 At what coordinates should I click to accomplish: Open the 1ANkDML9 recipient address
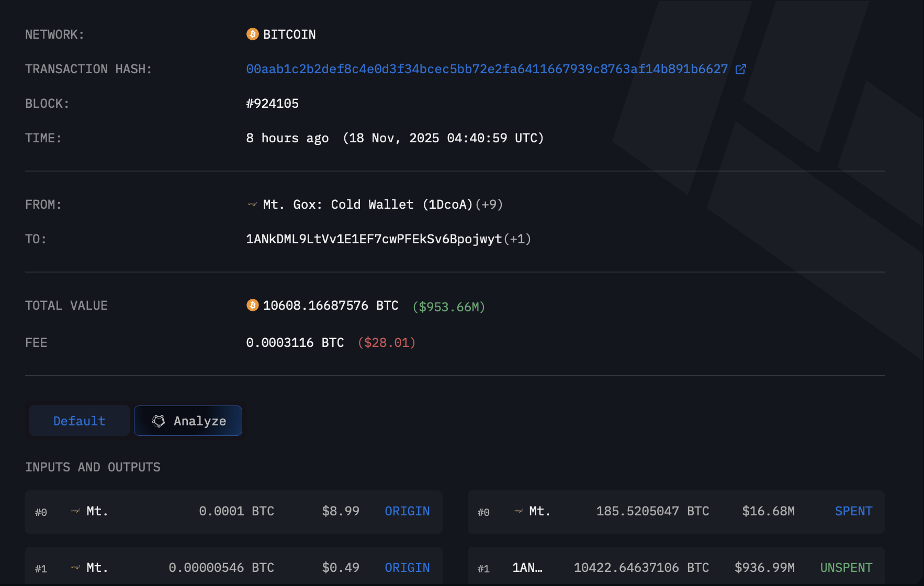(x=374, y=239)
